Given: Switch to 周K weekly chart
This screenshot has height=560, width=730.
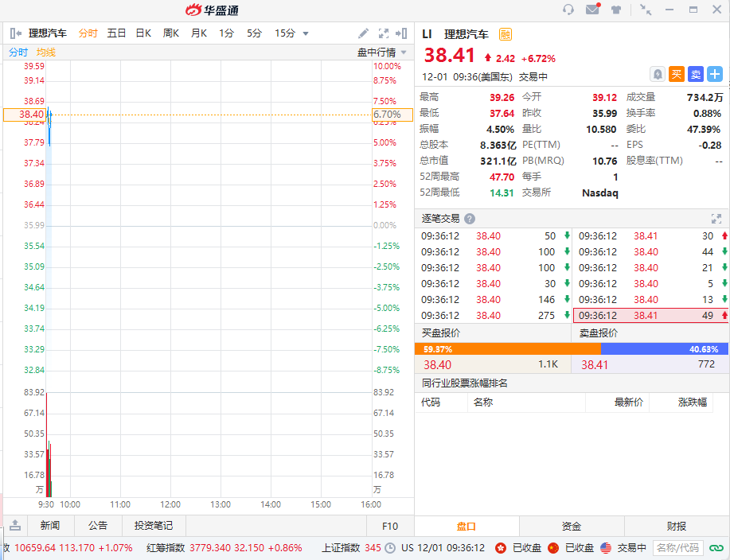Looking at the screenshot, I should pyautogui.click(x=171, y=33).
